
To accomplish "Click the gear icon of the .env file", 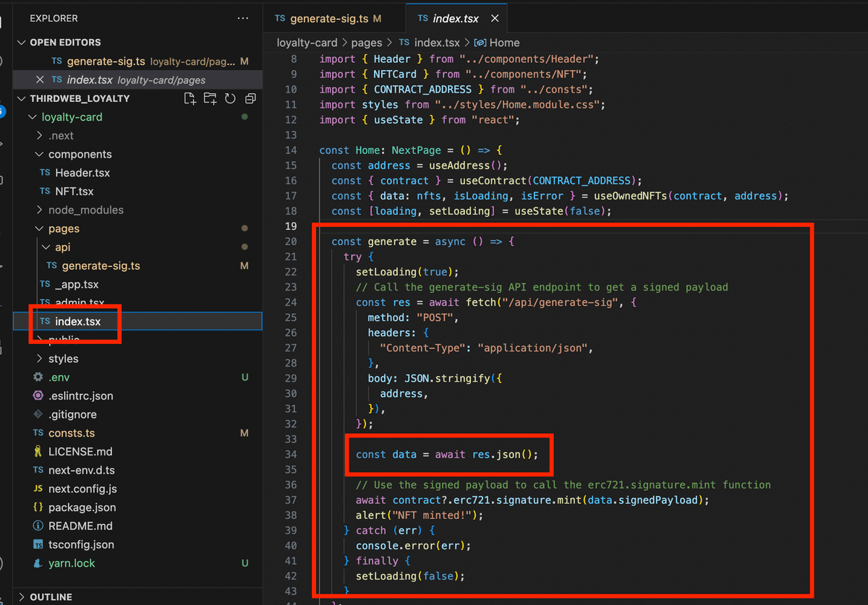I will pyautogui.click(x=38, y=377).
